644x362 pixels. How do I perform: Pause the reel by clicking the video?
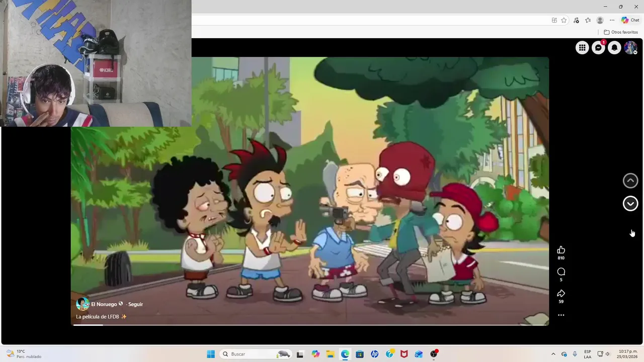[x=310, y=191]
